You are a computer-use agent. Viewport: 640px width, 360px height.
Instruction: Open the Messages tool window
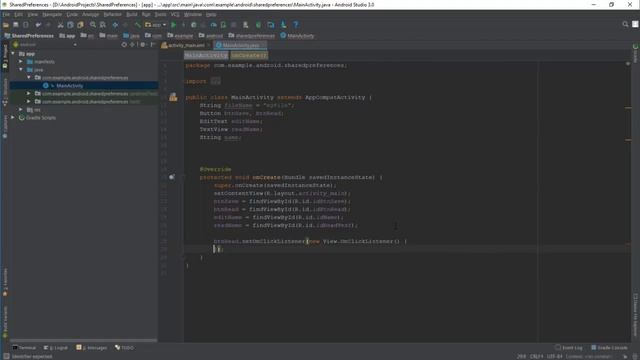(x=91, y=348)
